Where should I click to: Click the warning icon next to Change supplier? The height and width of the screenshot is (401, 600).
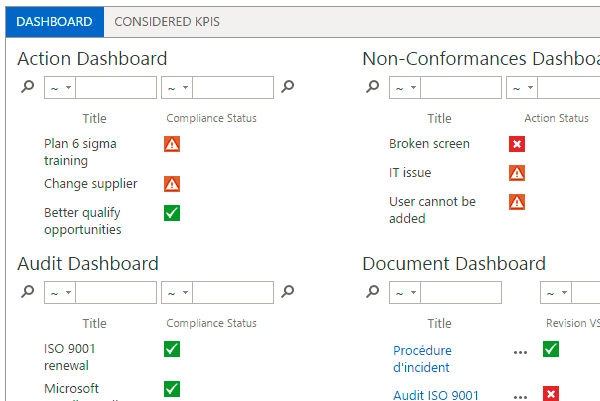(172, 184)
